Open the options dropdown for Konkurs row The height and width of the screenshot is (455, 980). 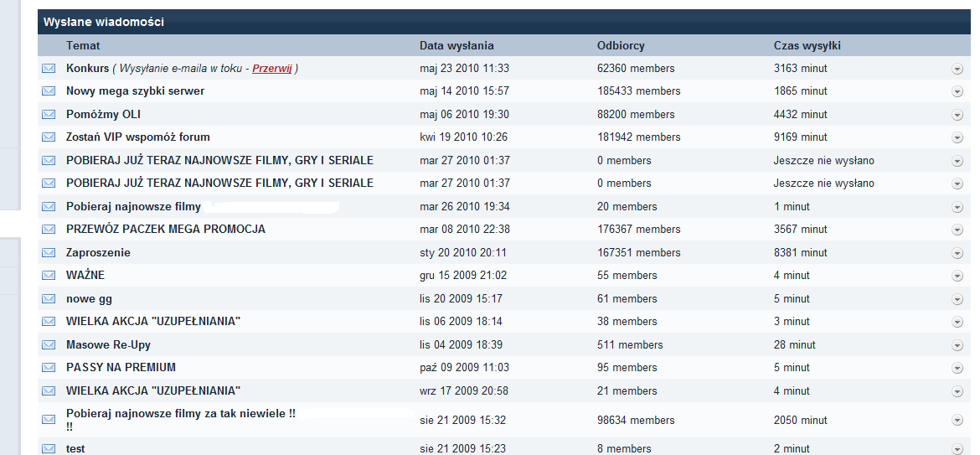957,69
